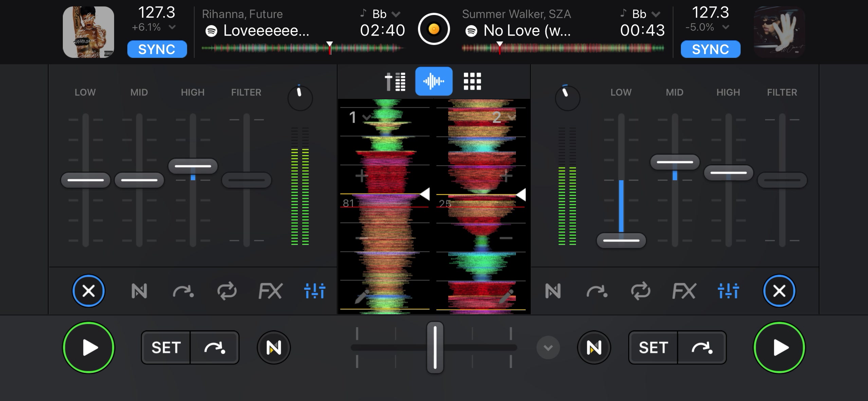This screenshot has height=401, width=868.
Task: Toggle SYNC on the right deck
Action: (x=710, y=49)
